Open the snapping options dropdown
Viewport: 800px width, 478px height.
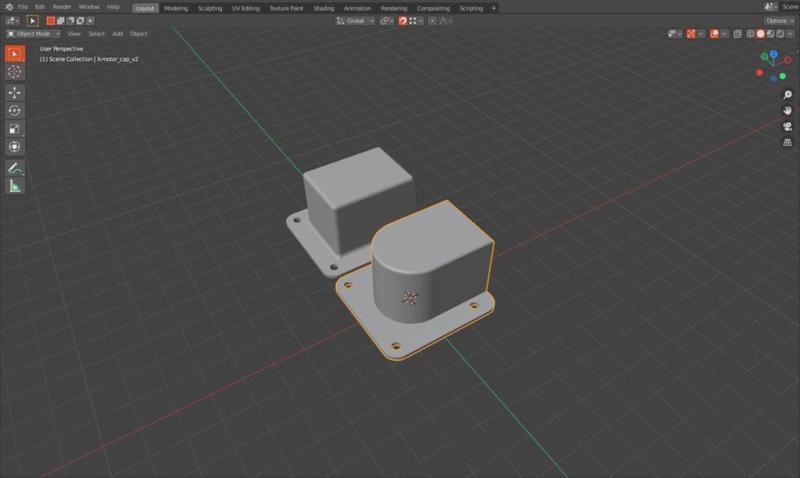click(415, 21)
